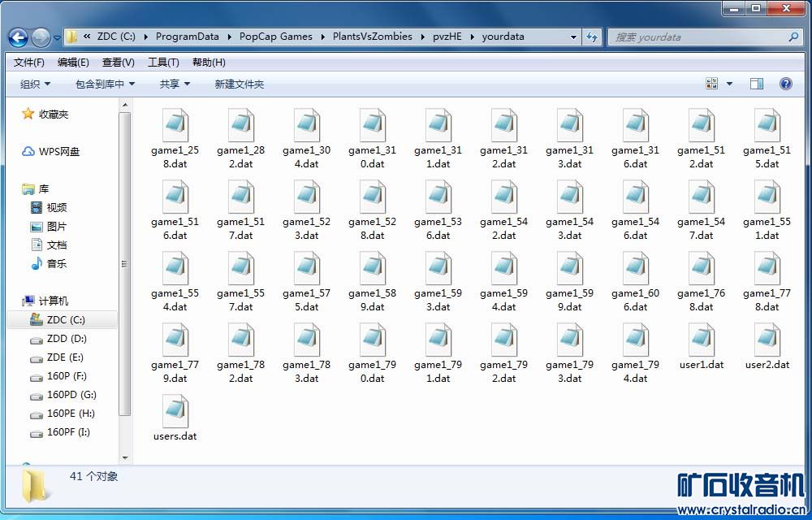Click the back navigation arrow

coord(18,37)
